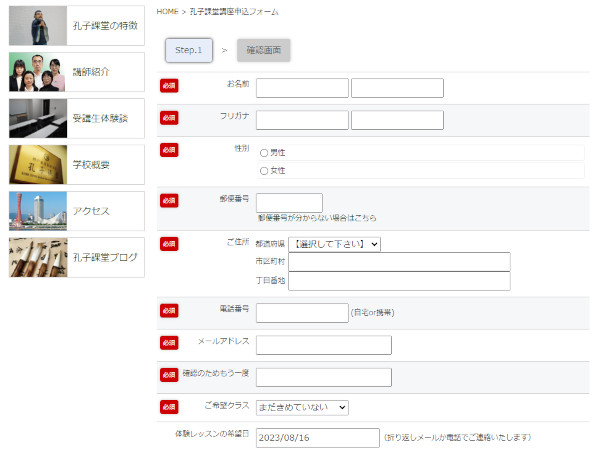The height and width of the screenshot is (450, 600).
Task: Open the ご希望クラス dropdown
Action: coord(302,407)
